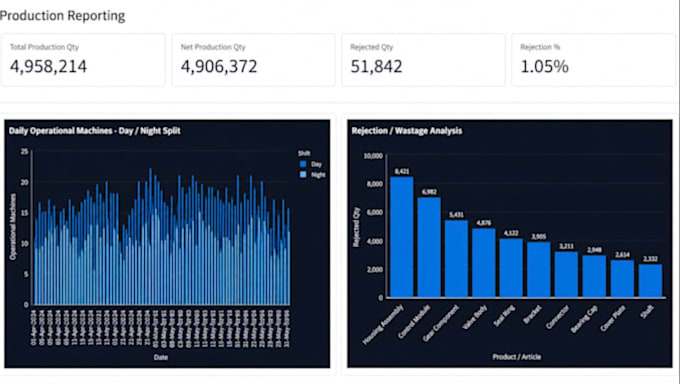The width and height of the screenshot is (680, 384).
Task: Click the 'Control Module' axis label
Action: point(415,322)
